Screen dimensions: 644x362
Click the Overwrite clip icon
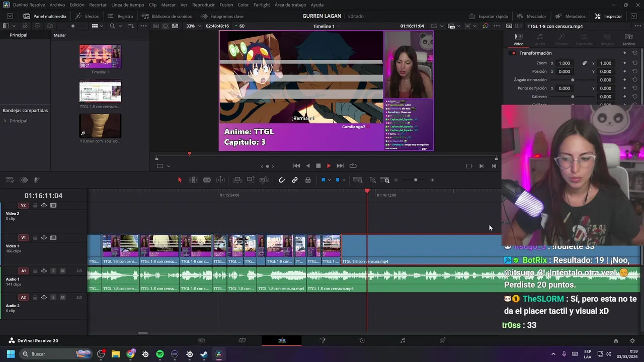[x=251, y=180]
